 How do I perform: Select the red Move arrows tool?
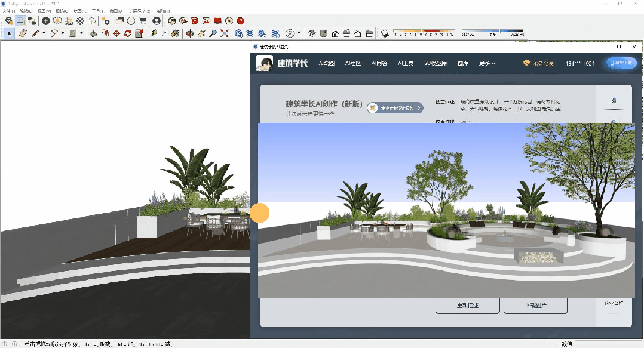116,33
